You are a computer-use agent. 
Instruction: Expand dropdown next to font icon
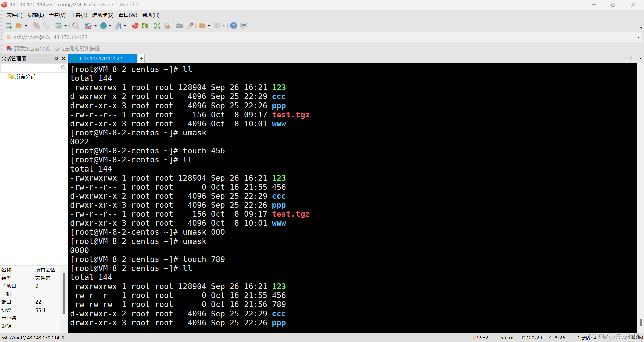click(125, 26)
